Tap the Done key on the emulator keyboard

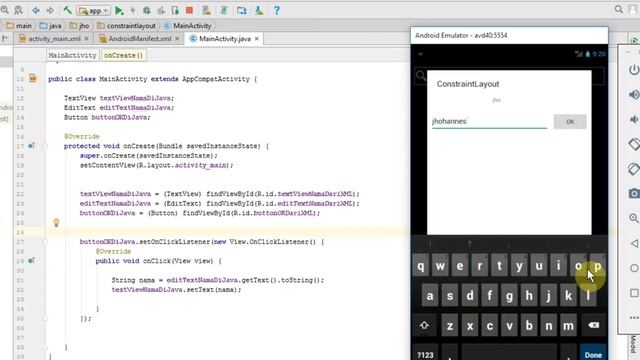[x=593, y=353]
